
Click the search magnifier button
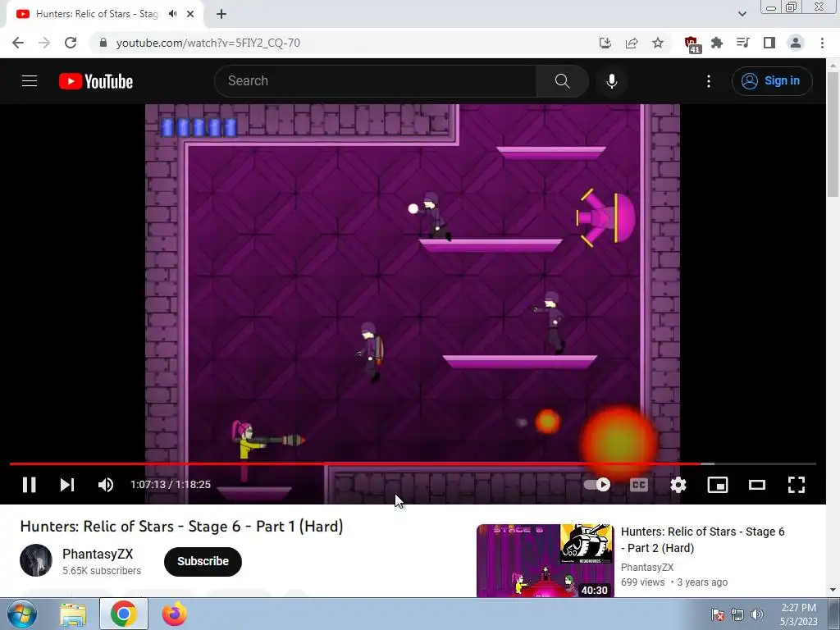[x=563, y=81]
